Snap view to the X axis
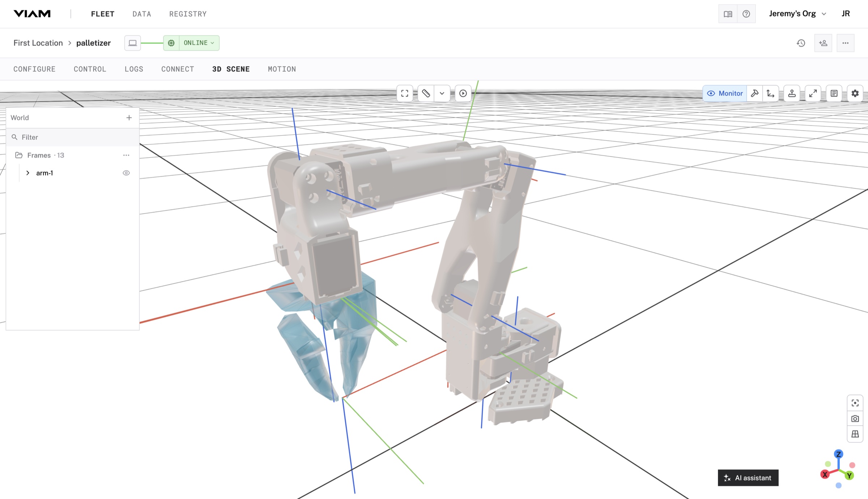The height and width of the screenshot is (499, 868). coord(825,474)
